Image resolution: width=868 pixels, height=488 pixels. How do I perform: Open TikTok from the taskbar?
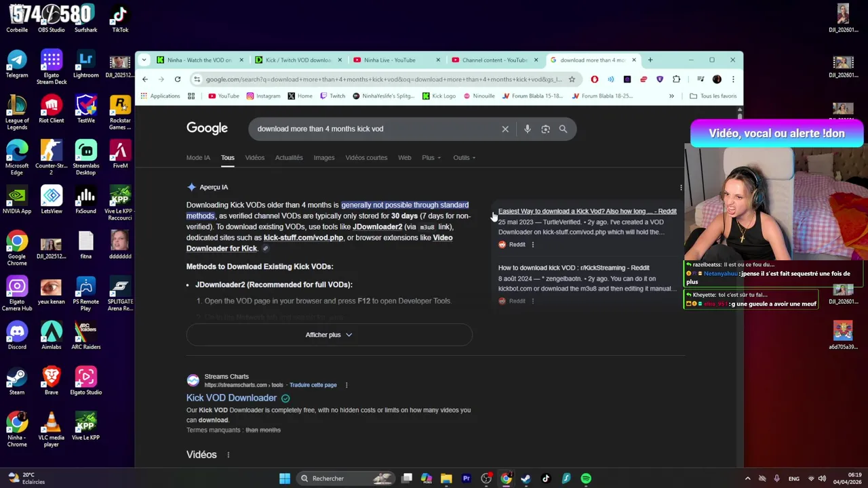click(x=546, y=479)
